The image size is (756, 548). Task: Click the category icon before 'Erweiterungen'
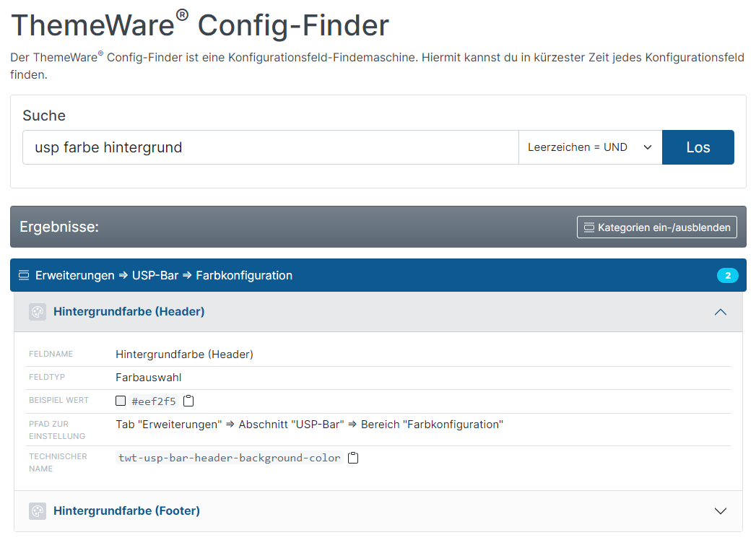(x=24, y=275)
